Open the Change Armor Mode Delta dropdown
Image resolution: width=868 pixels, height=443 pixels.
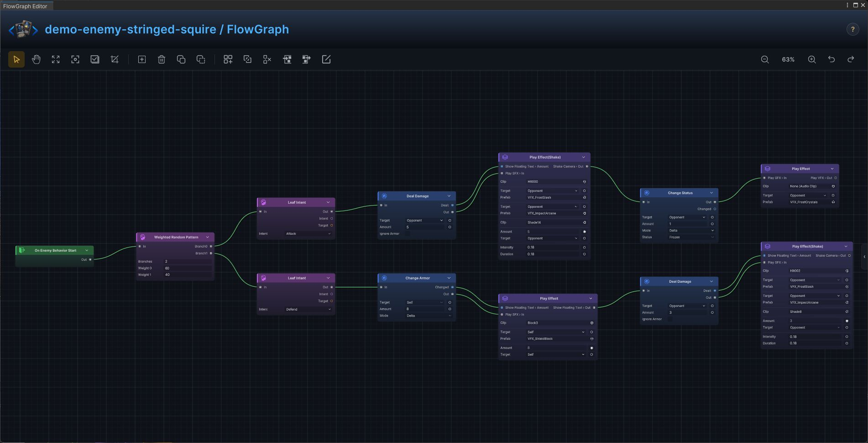tap(429, 316)
